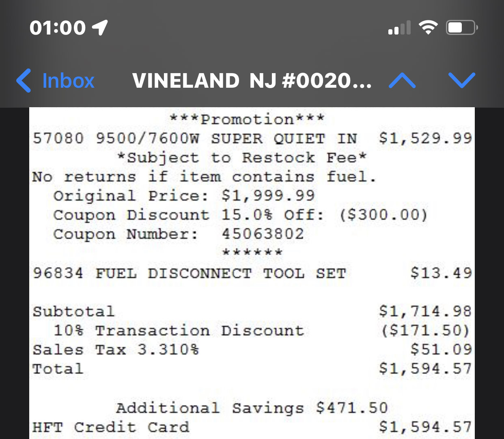Tap the blue back chevron icon

(x=24, y=80)
